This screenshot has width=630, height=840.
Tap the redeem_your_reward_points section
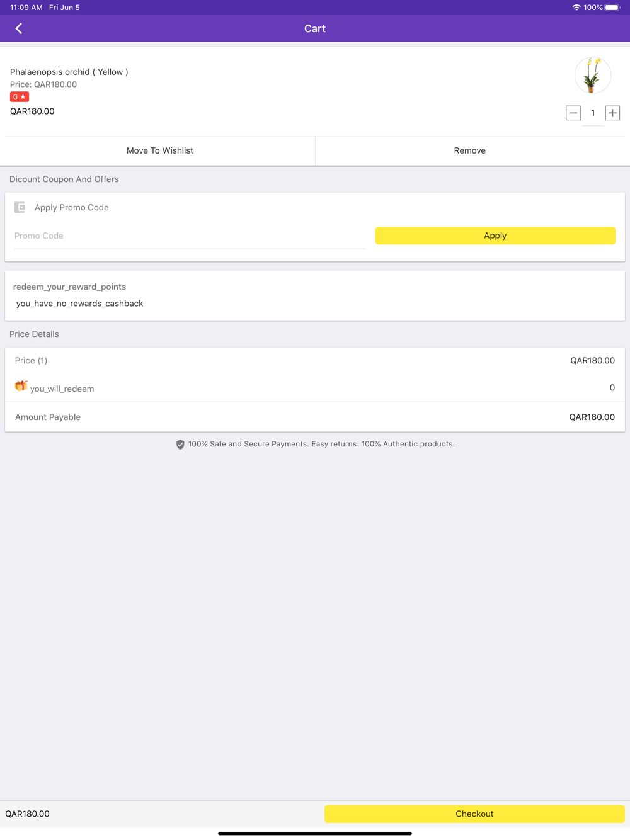pos(69,287)
